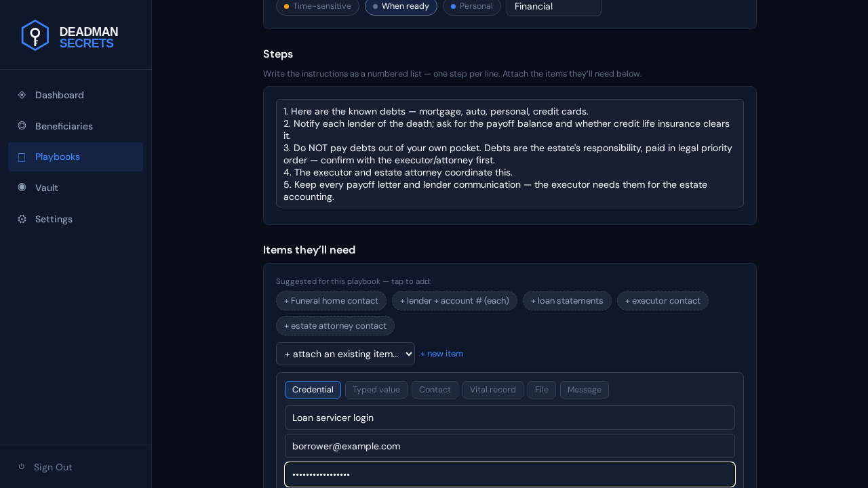
Task: Click the Sign Out power icon
Action: point(22,466)
